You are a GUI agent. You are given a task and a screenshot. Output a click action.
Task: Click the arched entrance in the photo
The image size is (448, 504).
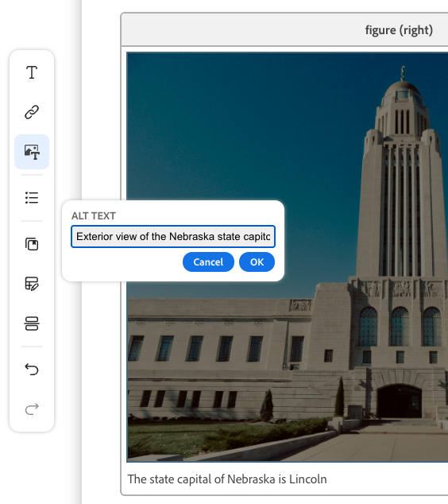point(400,401)
